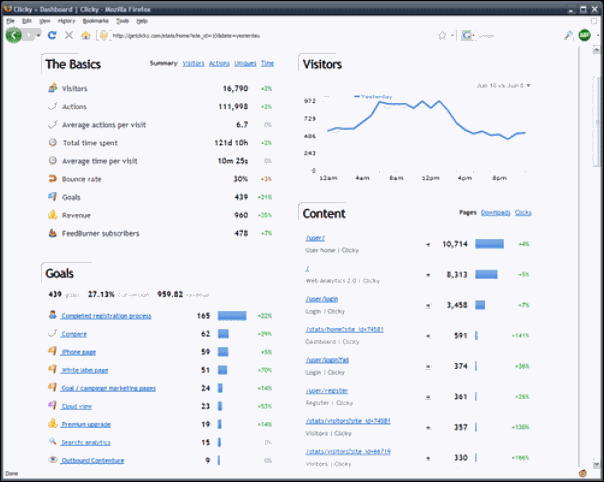Image resolution: width=604 pixels, height=482 pixels.
Task: Switch to Downloads tab in Content
Action: (496, 213)
